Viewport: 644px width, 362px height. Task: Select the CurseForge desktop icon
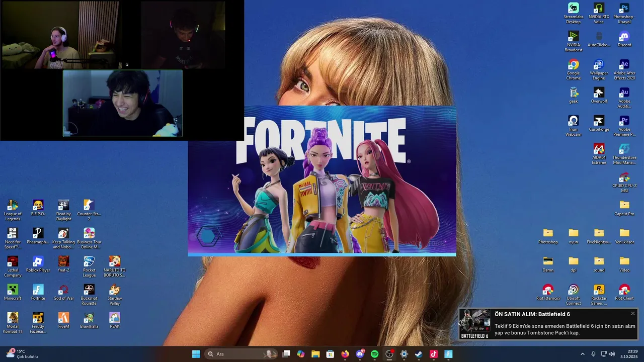tap(599, 124)
